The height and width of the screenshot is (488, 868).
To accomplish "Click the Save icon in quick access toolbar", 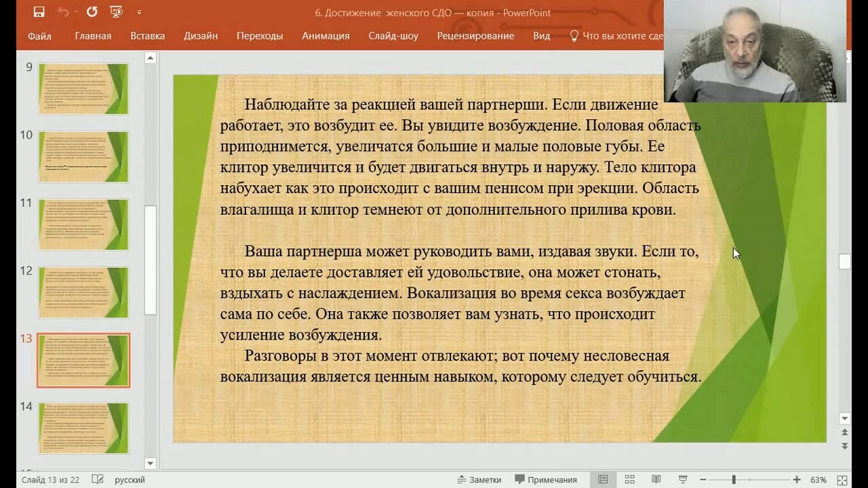I will point(39,12).
